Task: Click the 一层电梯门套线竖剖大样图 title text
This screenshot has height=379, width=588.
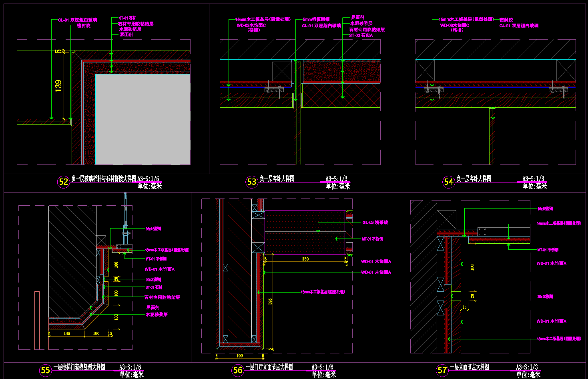Action: click(x=79, y=367)
